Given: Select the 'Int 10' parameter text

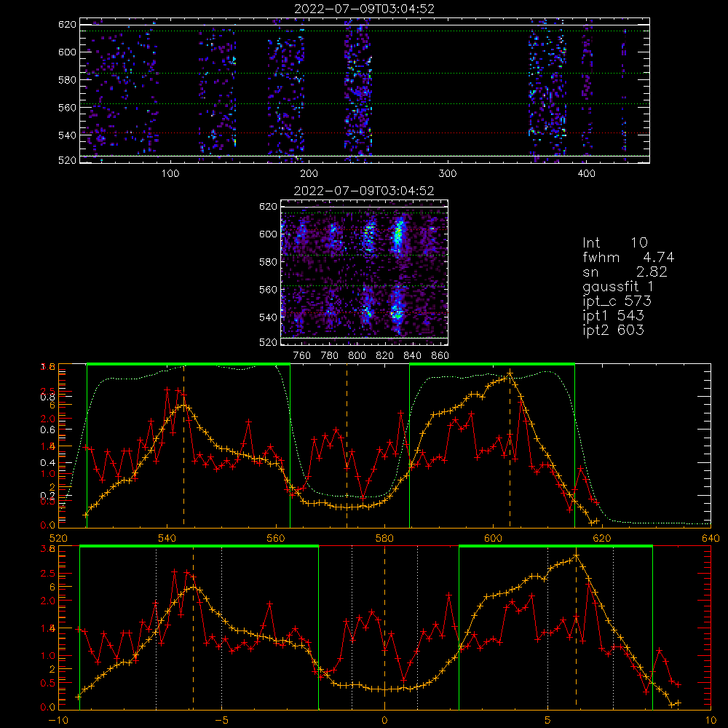Looking at the screenshot, I should (615, 243).
